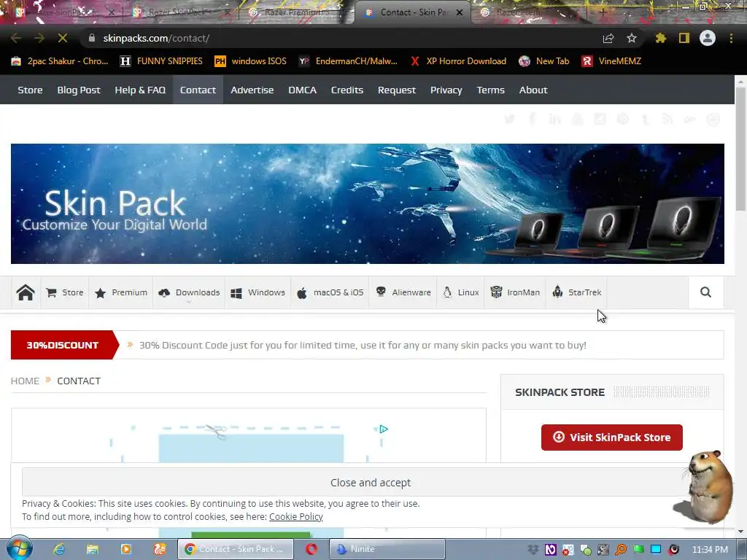Viewport: 747px width, 560px height.
Task: Select Contact in the top menu
Action: click(x=198, y=90)
